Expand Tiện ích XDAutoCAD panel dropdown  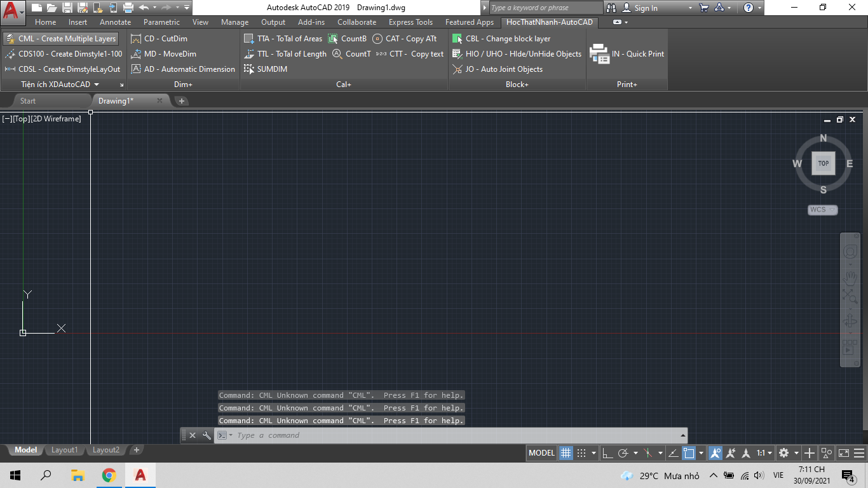(97, 85)
